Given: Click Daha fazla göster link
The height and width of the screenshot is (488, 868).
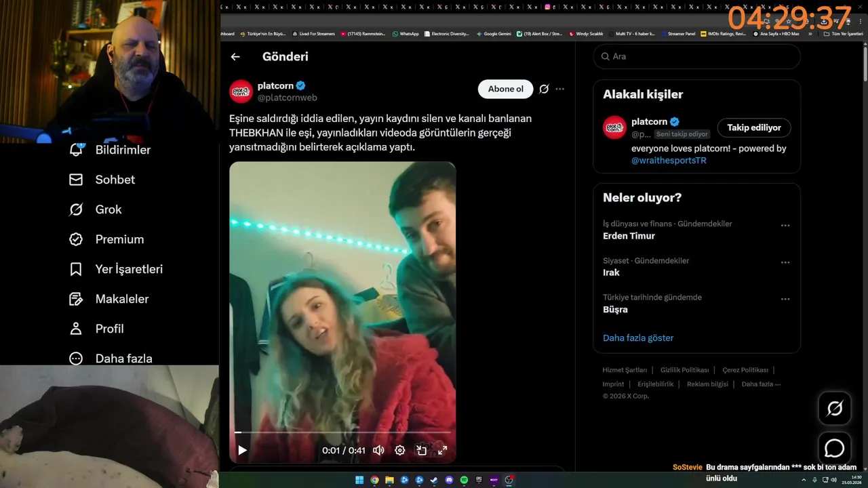Looking at the screenshot, I should point(638,338).
